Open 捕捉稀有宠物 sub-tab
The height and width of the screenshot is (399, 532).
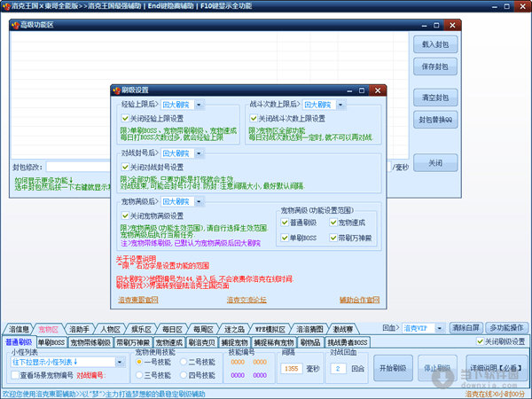click(274, 342)
